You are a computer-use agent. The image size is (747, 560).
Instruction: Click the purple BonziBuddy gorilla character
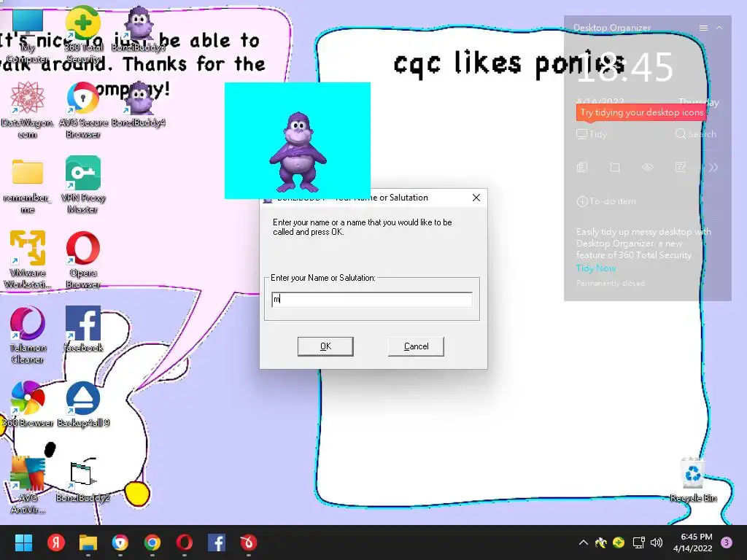coord(298,152)
